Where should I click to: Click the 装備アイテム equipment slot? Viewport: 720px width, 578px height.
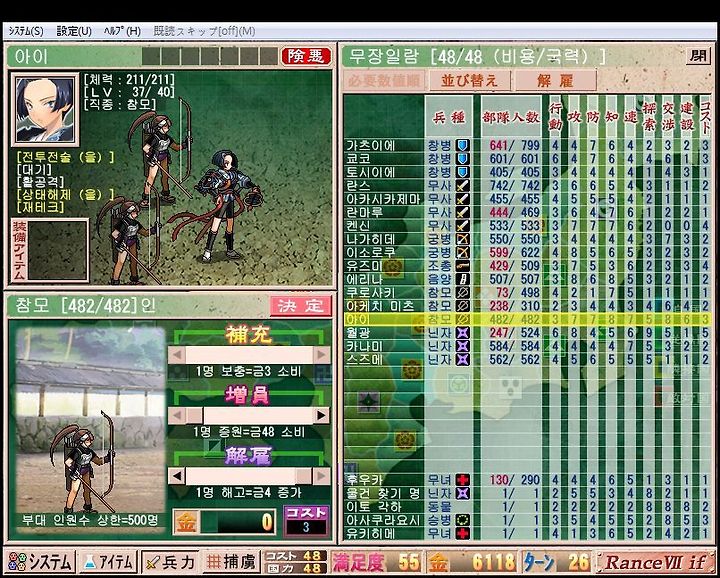57,250
